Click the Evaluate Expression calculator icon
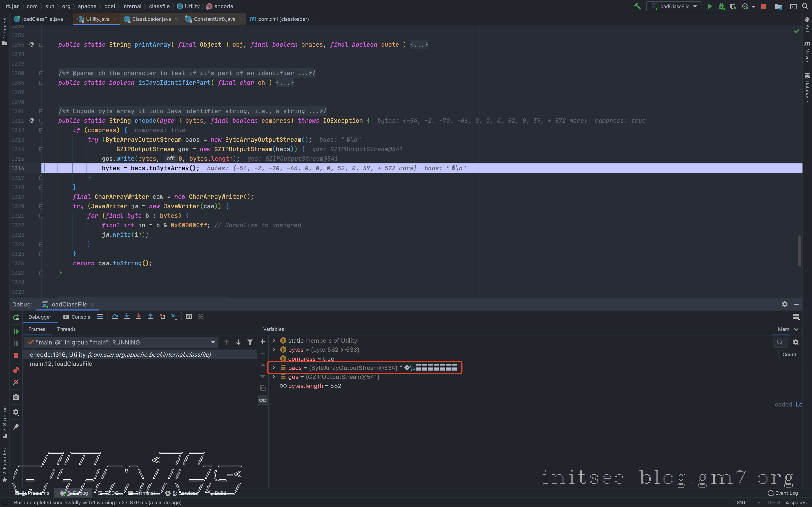This screenshot has height=507, width=812. coord(189,317)
